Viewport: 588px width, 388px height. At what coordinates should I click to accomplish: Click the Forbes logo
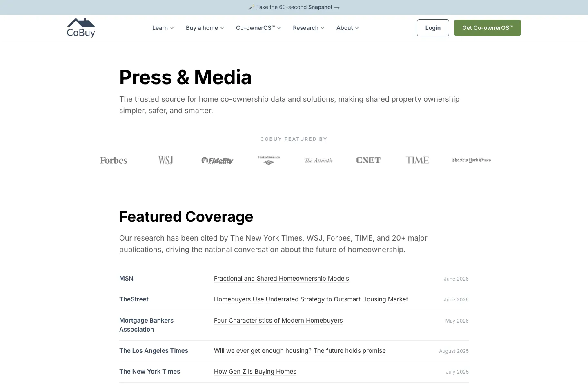pyautogui.click(x=114, y=161)
